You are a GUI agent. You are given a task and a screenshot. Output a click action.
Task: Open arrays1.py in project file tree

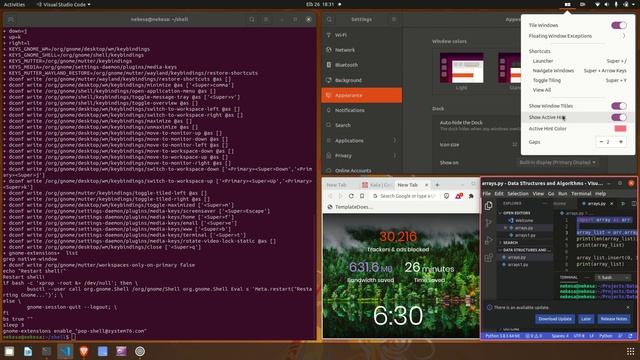pos(518,264)
